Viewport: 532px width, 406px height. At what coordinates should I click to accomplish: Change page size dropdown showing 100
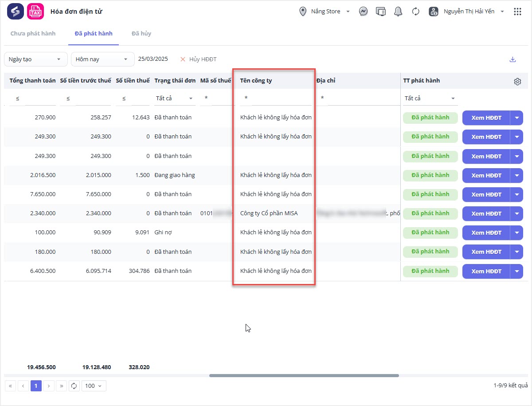pyautogui.click(x=94, y=386)
